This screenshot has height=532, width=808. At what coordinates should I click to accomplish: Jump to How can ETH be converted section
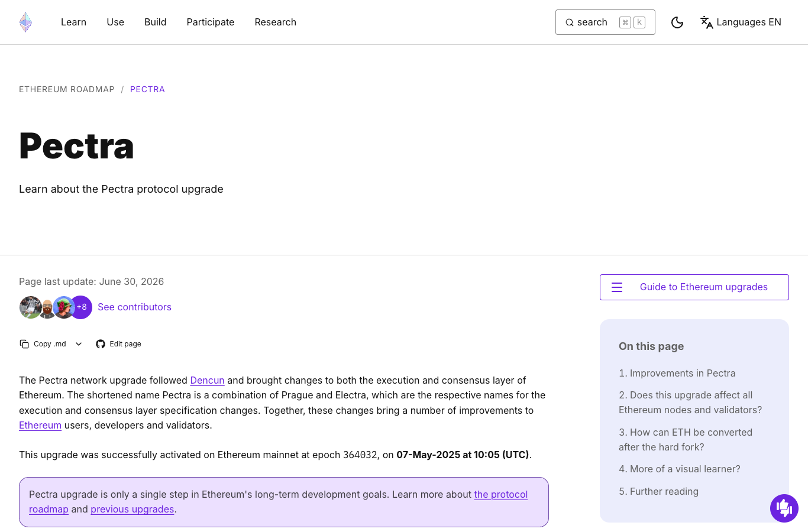686,440
